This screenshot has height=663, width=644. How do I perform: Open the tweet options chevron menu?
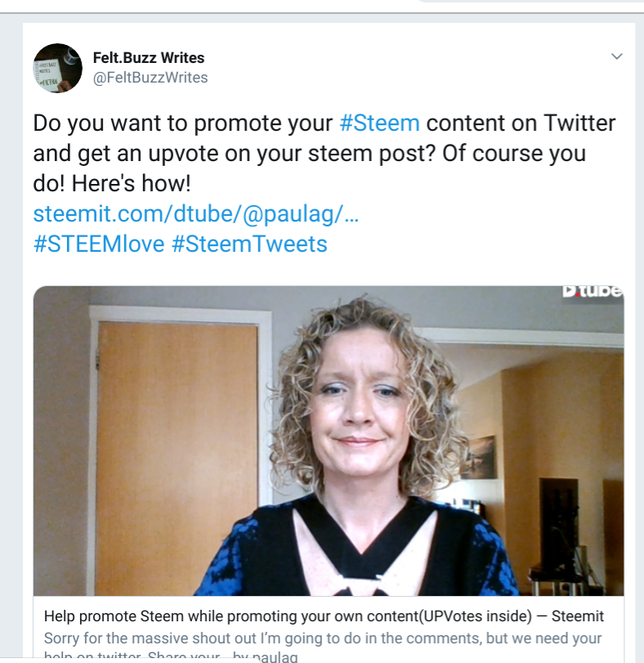point(616,56)
